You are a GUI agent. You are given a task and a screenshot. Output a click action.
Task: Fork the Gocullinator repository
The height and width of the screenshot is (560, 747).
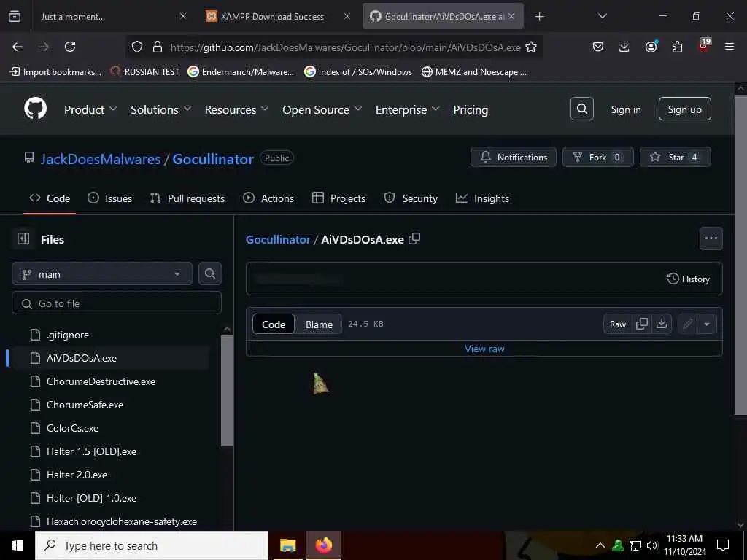click(598, 157)
